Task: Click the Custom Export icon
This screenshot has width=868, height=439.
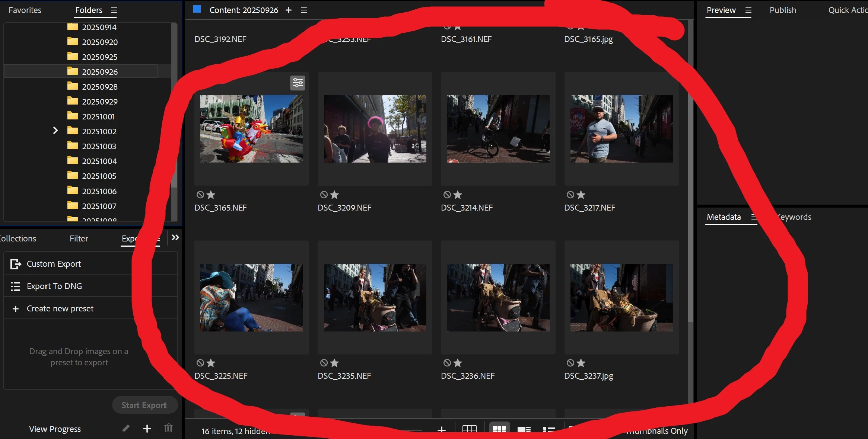Action: (x=15, y=264)
